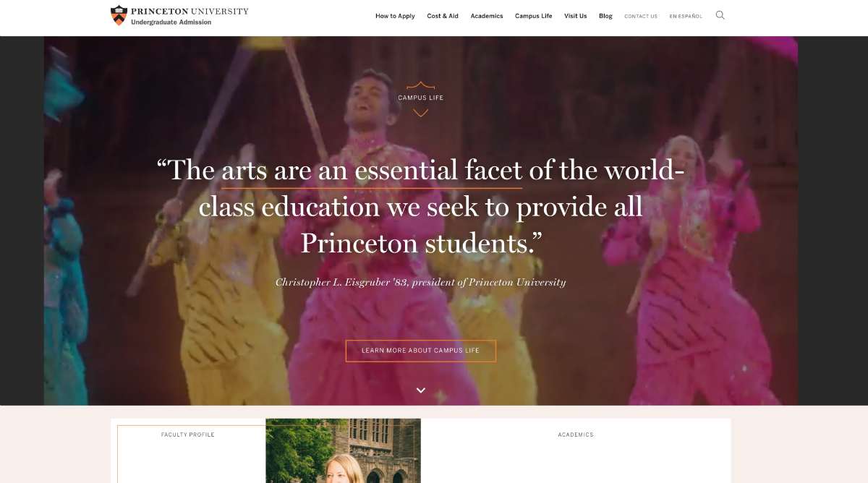This screenshot has height=483, width=868.
Task: Open the search magnifier icon
Action: pyautogui.click(x=720, y=15)
